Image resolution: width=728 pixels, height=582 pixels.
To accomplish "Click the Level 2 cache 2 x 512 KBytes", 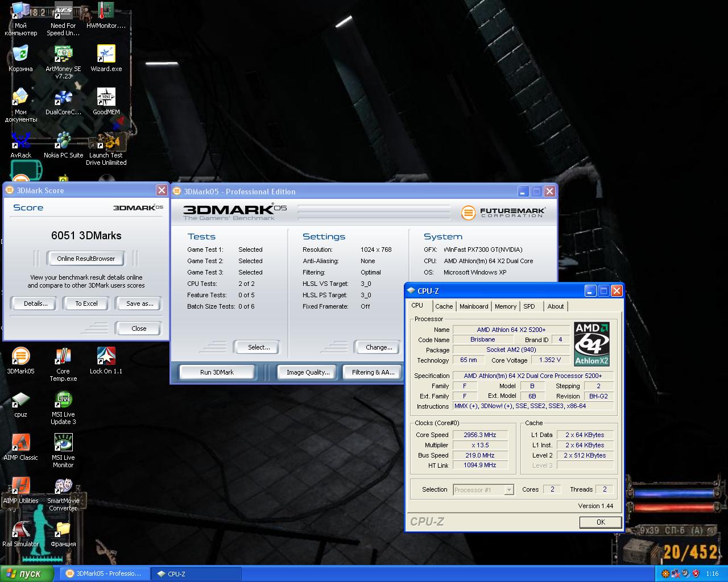I will (585, 455).
